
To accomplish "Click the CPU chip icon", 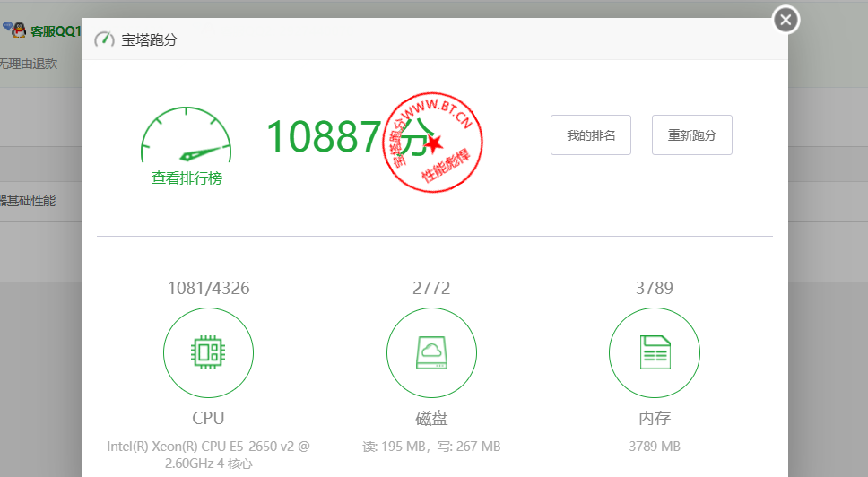I will [x=208, y=352].
